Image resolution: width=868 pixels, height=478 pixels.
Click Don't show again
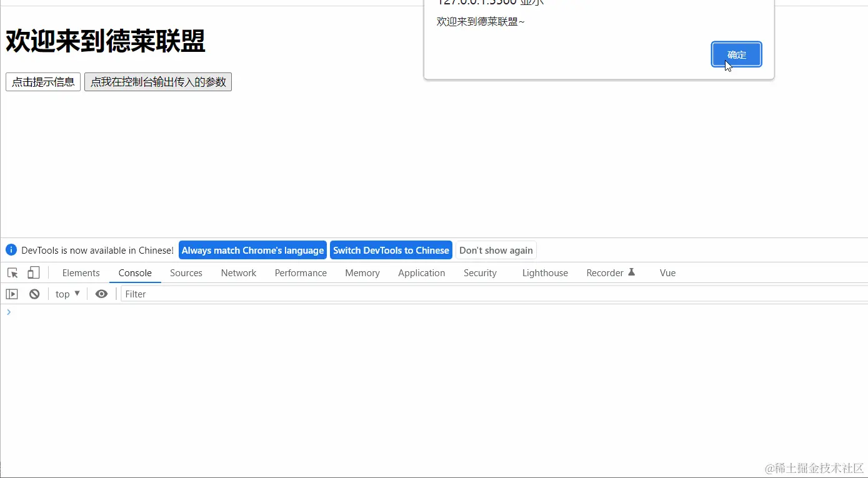click(496, 251)
